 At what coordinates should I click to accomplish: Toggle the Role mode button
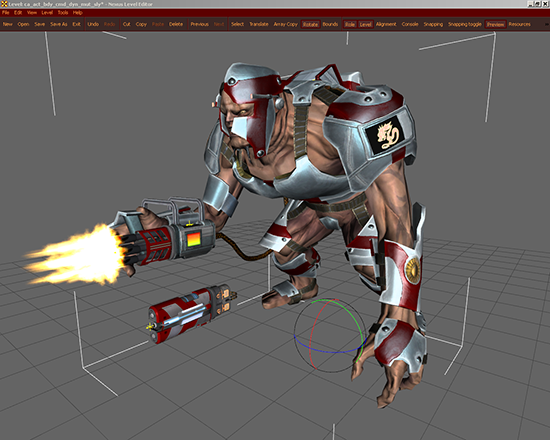[350, 24]
